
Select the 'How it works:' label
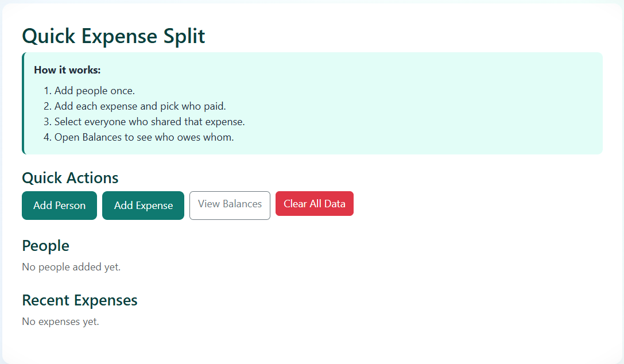pos(67,70)
